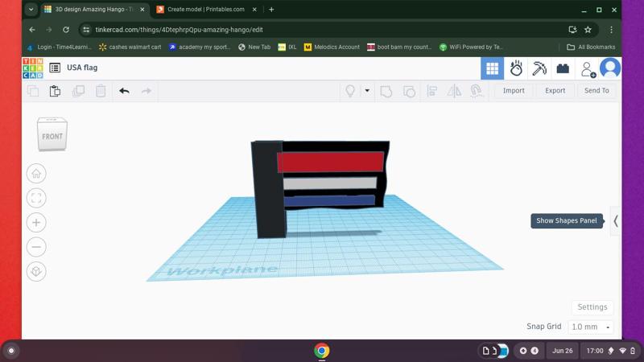
Task: Open the IXL bookmark
Action: click(287, 47)
